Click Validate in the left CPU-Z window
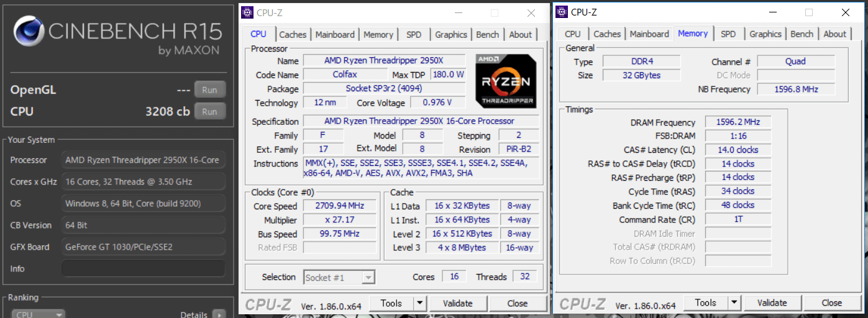 457,304
